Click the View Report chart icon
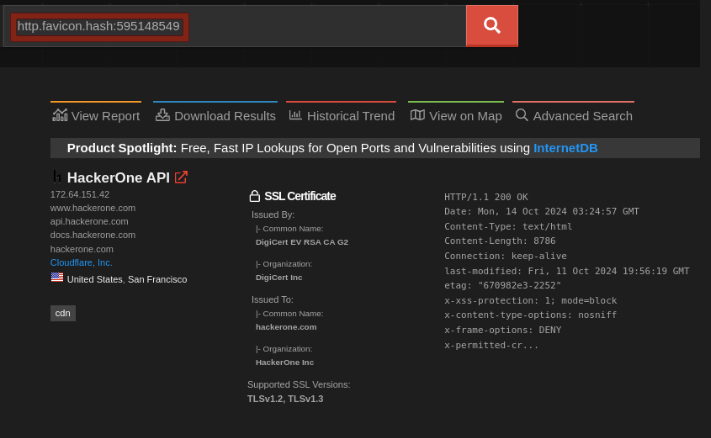This screenshot has height=438, width=711. (60, 115)
